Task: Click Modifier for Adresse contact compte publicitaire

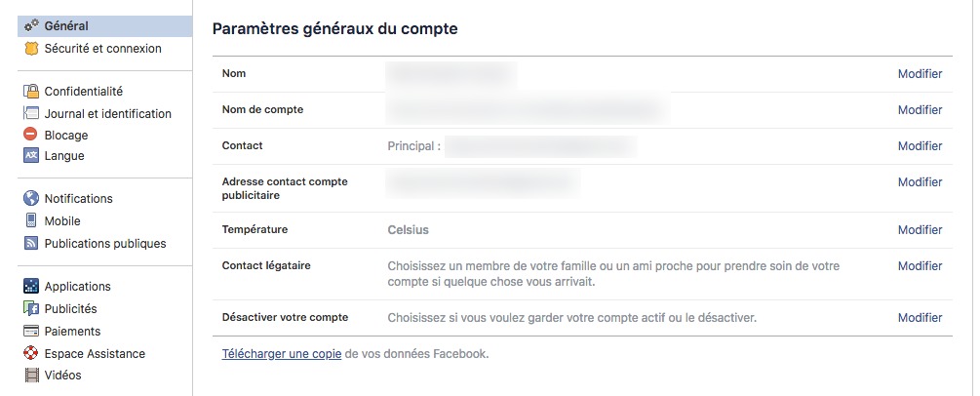Action: point(920,182)
